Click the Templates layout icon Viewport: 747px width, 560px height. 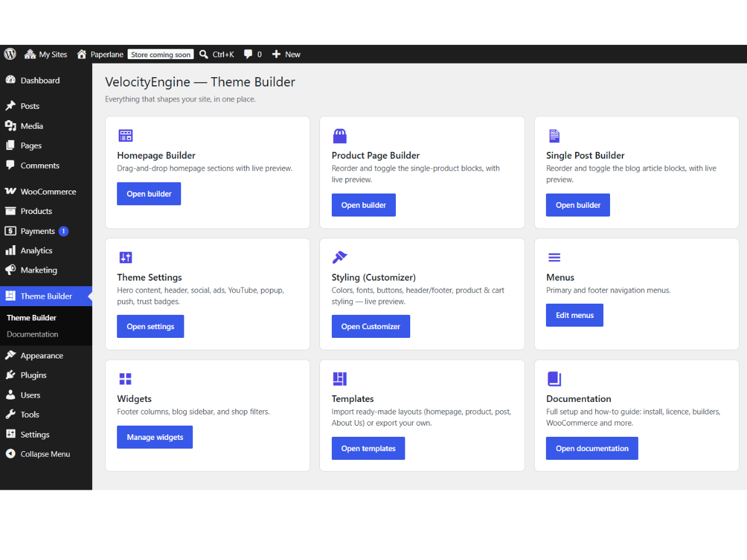pyautogui.click(x=340, y=378)
